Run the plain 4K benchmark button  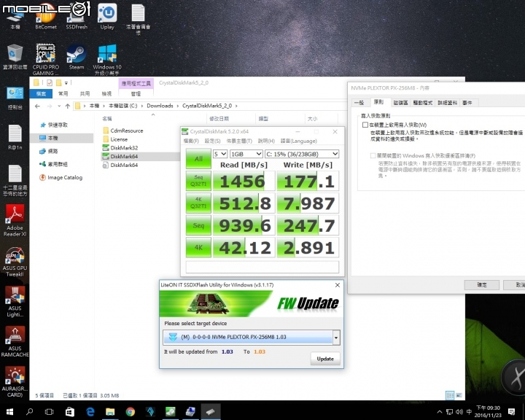pos(198,247)
